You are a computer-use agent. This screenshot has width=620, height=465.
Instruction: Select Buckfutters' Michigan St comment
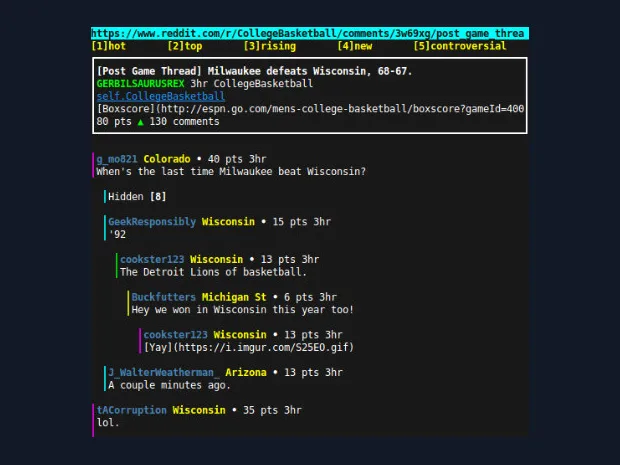pos(241,310)
